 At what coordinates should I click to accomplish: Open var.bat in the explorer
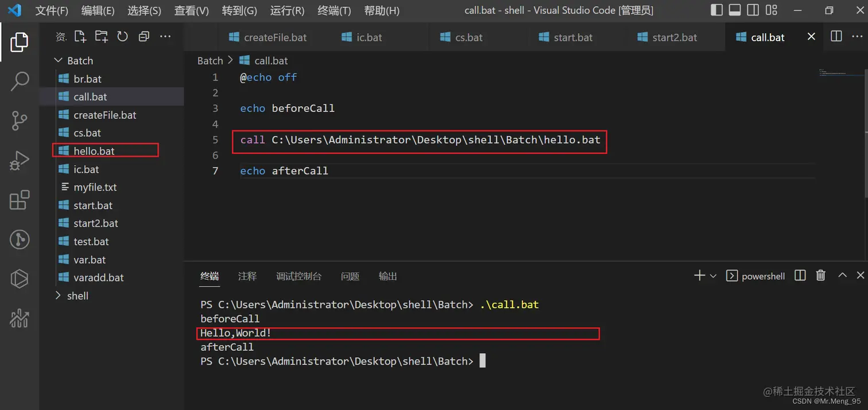pyautogui.click(x=111, y=260)
